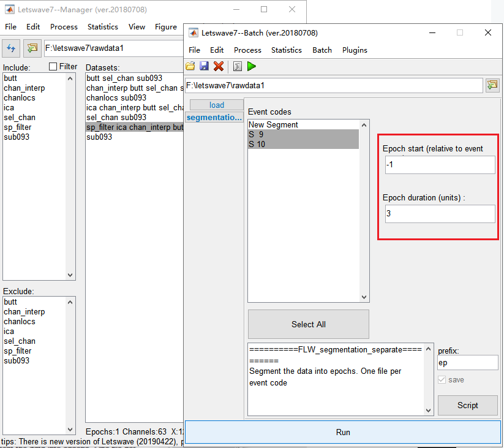The width and height of the screenshot is (504, 448).
Task: Click browse folder icon beside Batch path field
Action: (492, 86)
